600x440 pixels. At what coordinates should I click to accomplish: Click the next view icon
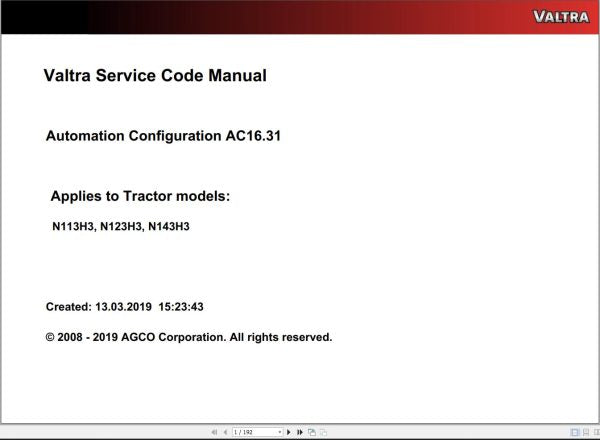pyautogui.click(x=321, y=432)
